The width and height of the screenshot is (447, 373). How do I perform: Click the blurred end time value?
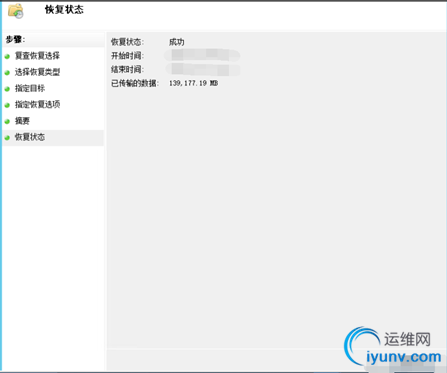click(203, 69)
